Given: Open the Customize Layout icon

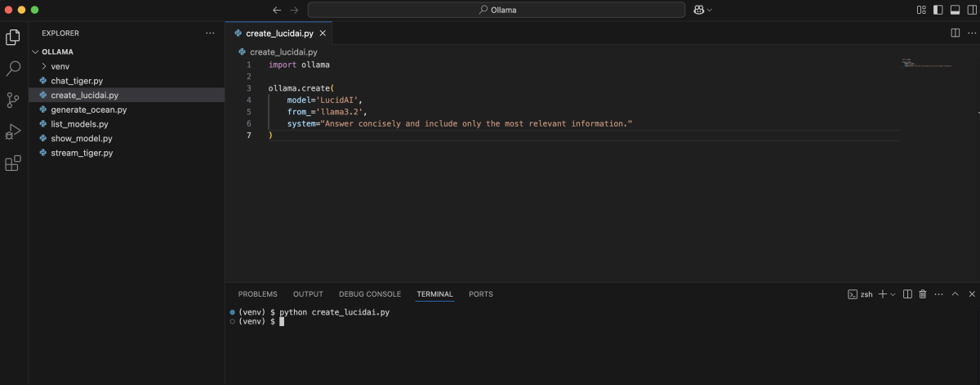Looking at the screenshot, I should pyautogui.click(x=921, y=10).
